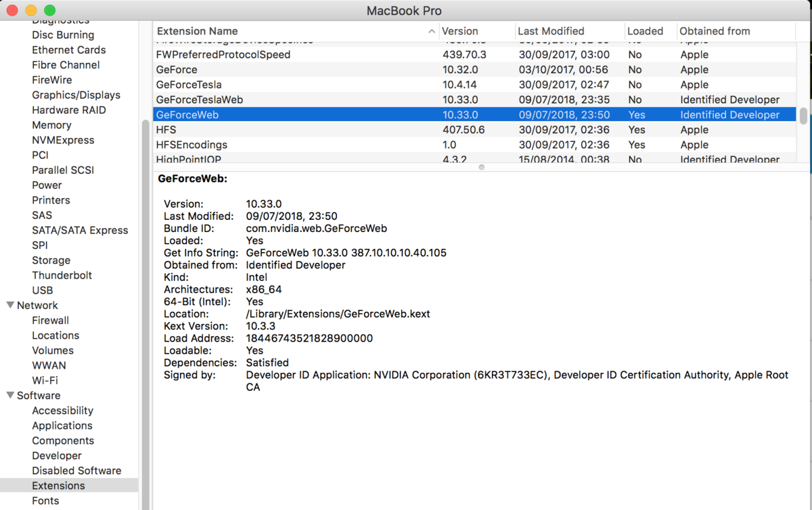The width and height of the screenshot is (812, 510).
Task: Open Accessibility under Software
Action: click(62, 411)
